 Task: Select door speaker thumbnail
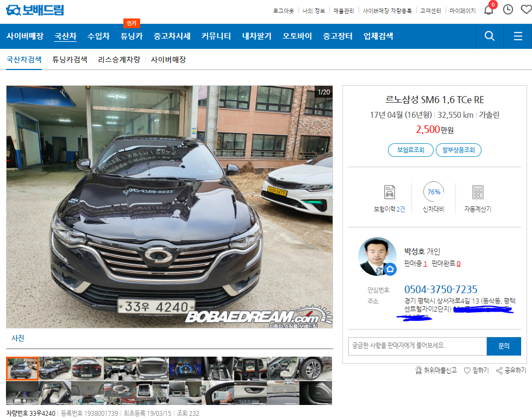(x=316, y=393)
